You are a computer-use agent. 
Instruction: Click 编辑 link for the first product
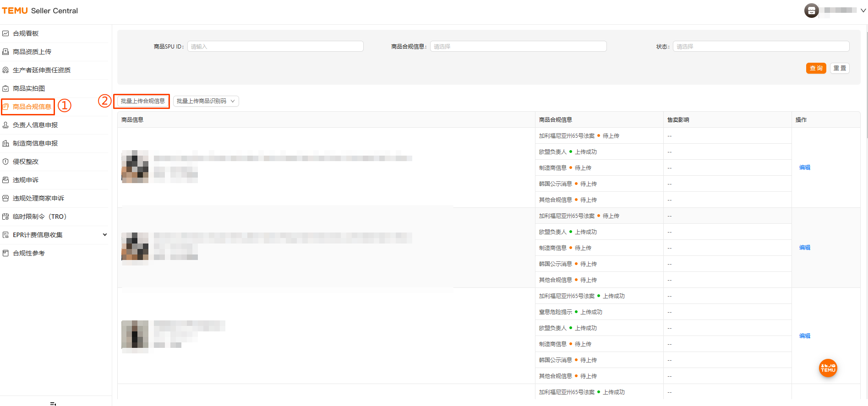coord(805,168)
